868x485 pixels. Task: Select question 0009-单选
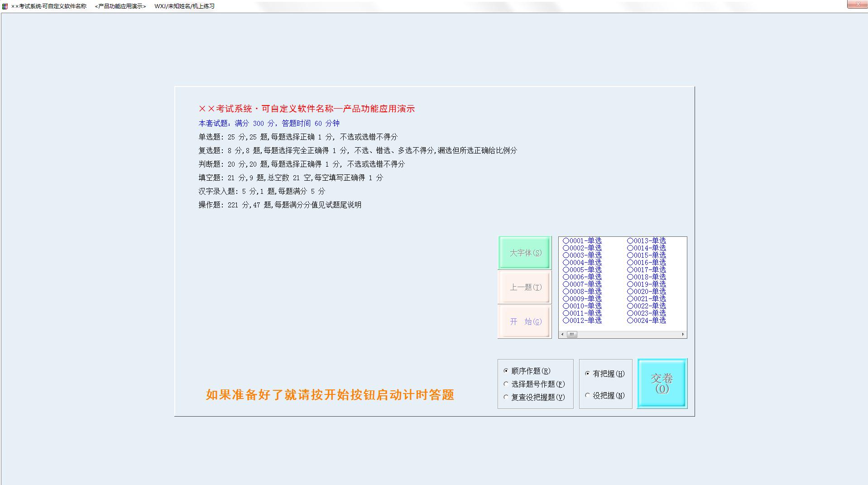coord(582,298)
